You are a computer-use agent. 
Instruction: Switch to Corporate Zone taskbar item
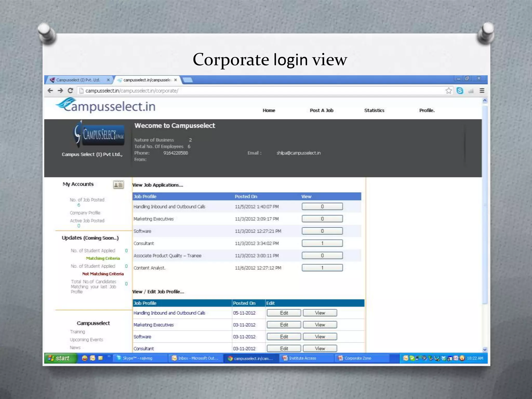(362, 358)
